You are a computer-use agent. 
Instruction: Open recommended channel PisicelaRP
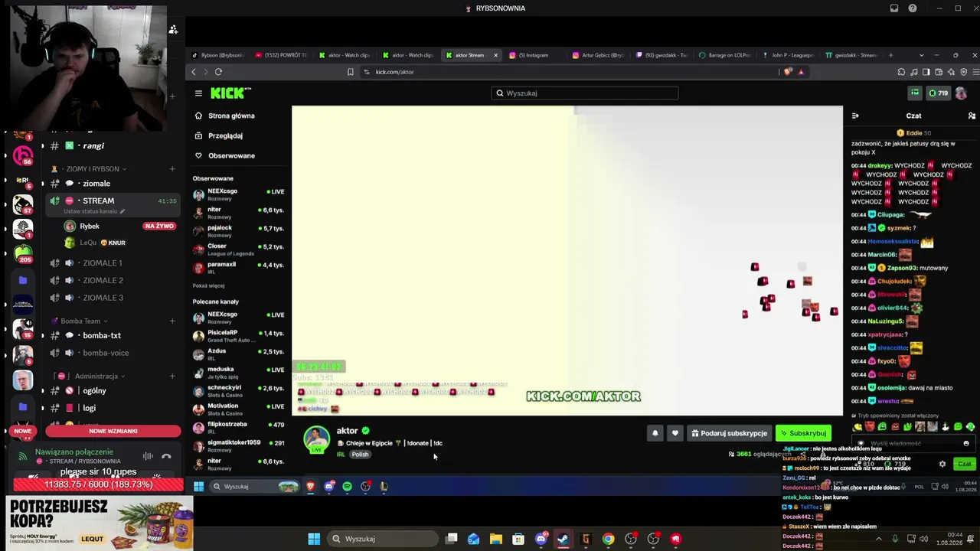[238, 335]
